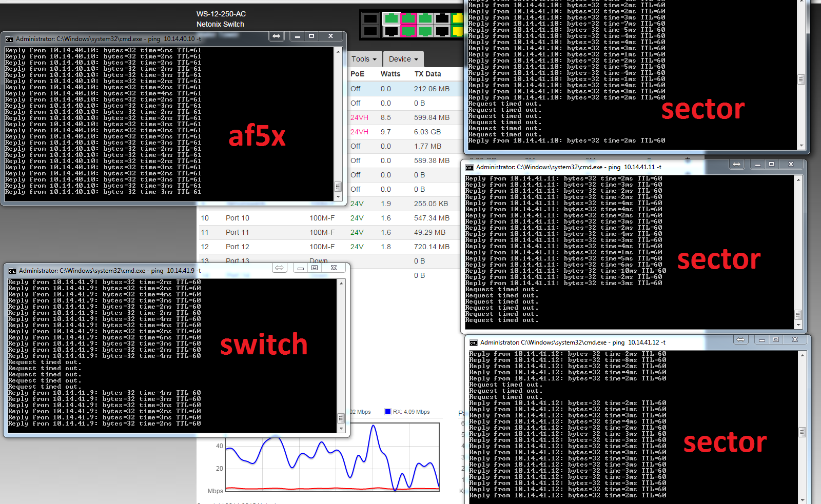Click the scroll-up arrow in the 10.14.41.12 window
This screenshot has height=504, width=821.
(803, 355)
